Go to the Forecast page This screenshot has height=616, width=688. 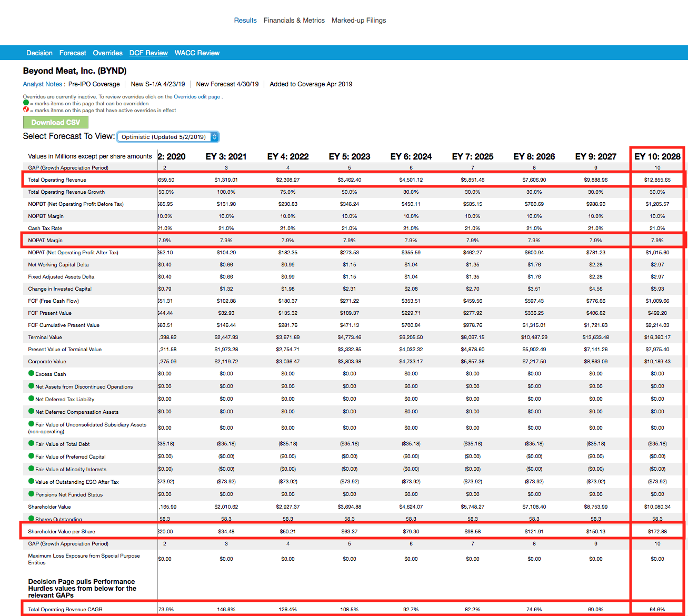(73, 53)
